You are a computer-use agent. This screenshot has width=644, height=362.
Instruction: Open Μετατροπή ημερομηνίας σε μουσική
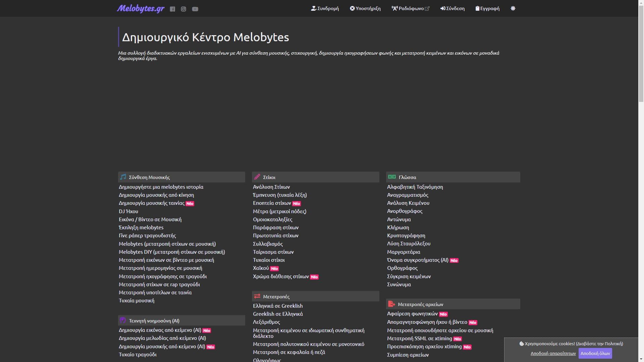[160, 268]
